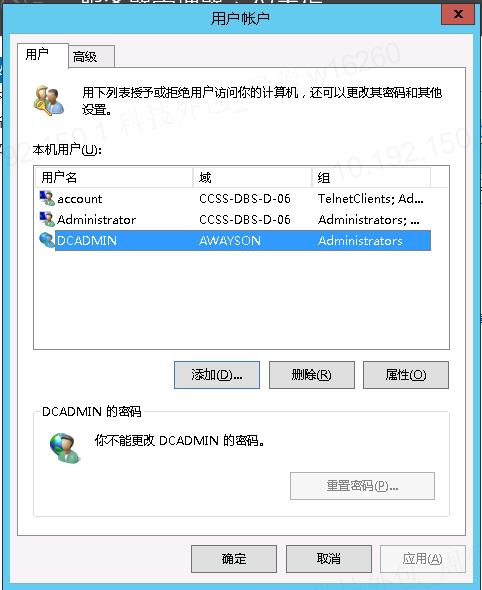Click the Administrator user icon
This screenshot has width=482, height=590.
click(47, 219)
